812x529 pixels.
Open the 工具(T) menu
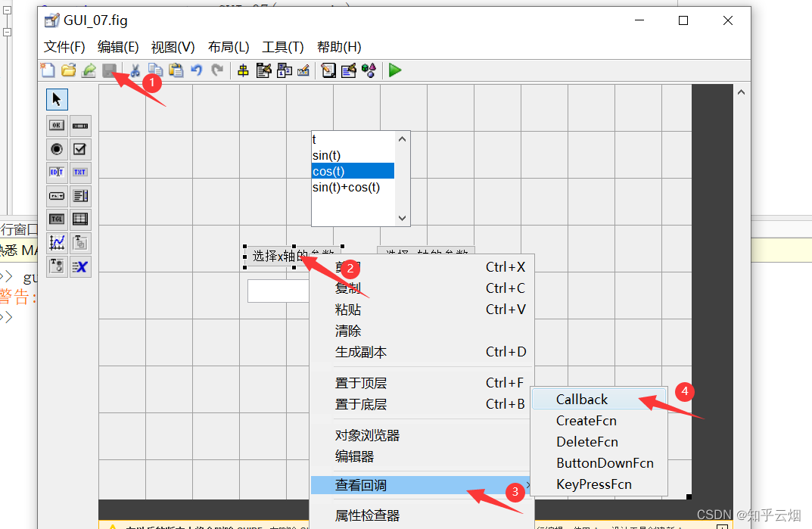(283, 47)
